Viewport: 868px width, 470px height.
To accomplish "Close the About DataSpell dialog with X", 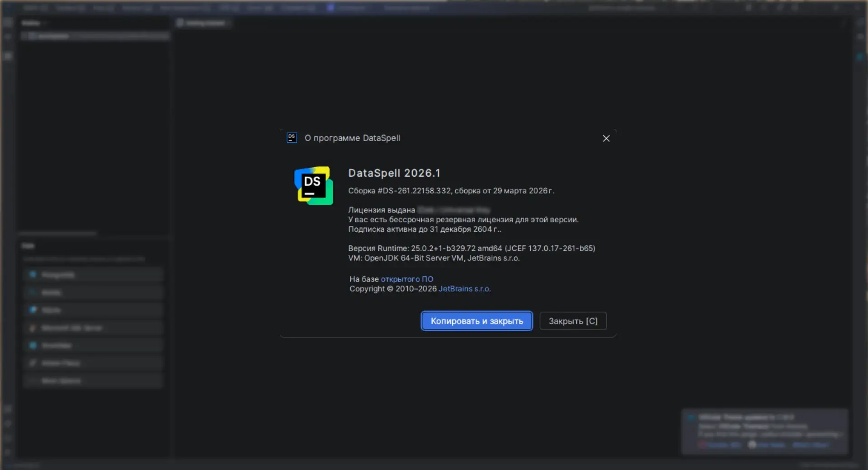I will click(606, 138).
